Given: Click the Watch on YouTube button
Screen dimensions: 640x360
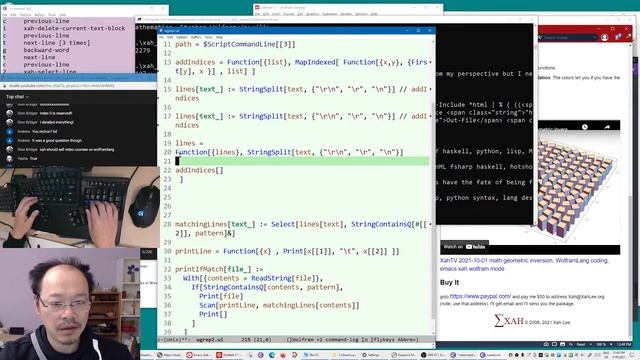Looking at the screenshot, I should [464, 247].
